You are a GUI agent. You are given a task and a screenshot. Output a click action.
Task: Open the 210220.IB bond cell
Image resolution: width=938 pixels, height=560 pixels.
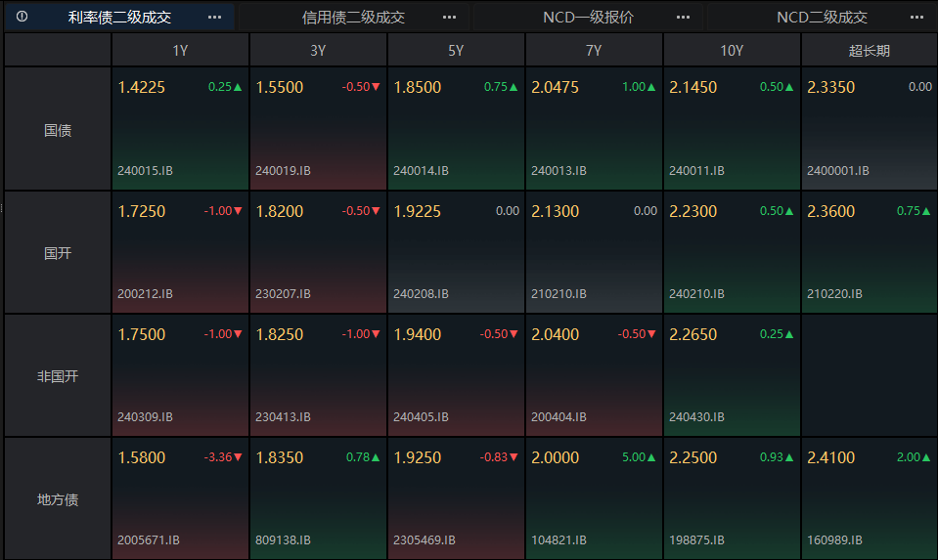[x=870, y=252]
